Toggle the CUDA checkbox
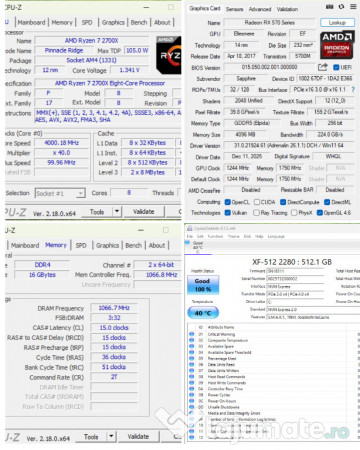This screenshot has width=360, height=450. click(x=257, y=202)
